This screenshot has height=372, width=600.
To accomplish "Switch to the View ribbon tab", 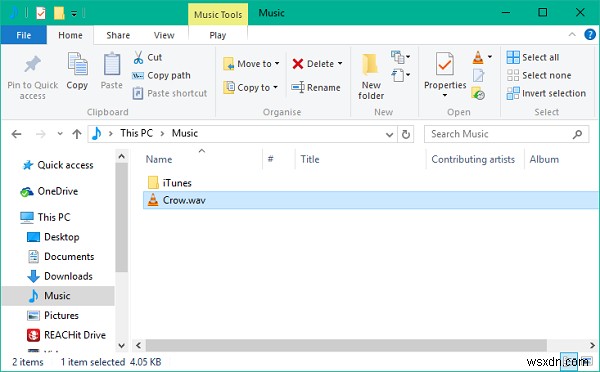I will click(x=164, y=35).
